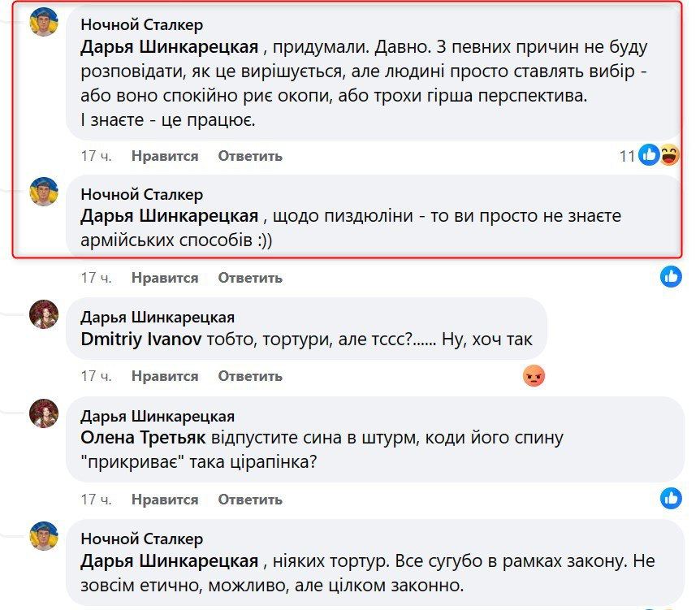Open the avatar beside the "ніяких тортур" comment

tap(44, 537)
